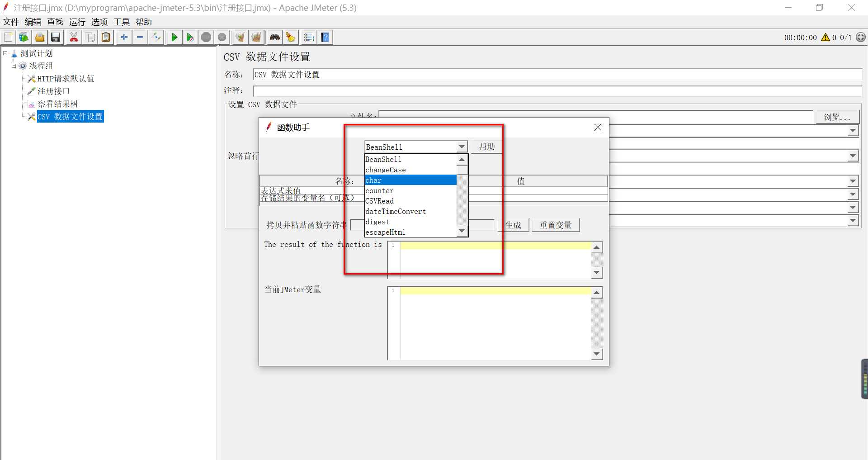
Task: Click the 帮助 button in 函数助手 dialog
Action: pos(487,147)
